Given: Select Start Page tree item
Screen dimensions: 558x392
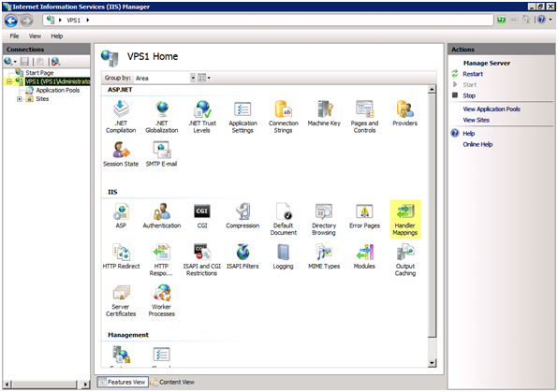Looking at the screenshot, I should coord(39,73).
